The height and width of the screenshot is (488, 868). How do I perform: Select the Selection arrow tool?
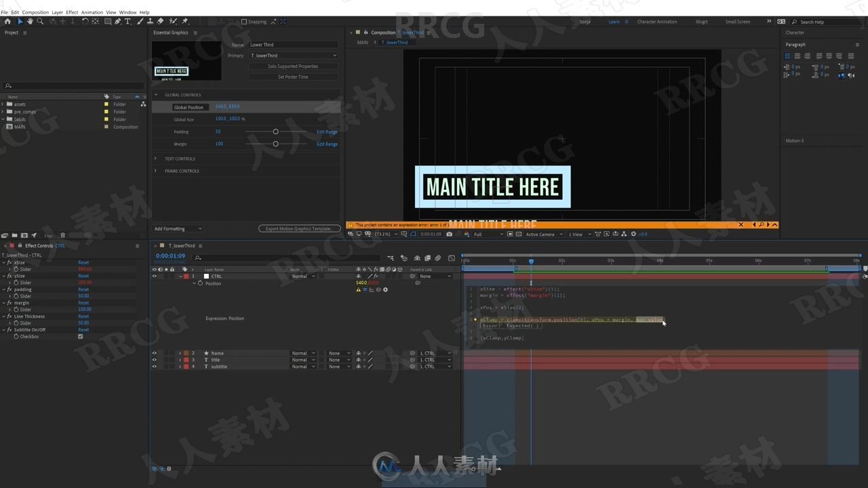(20, 22)
